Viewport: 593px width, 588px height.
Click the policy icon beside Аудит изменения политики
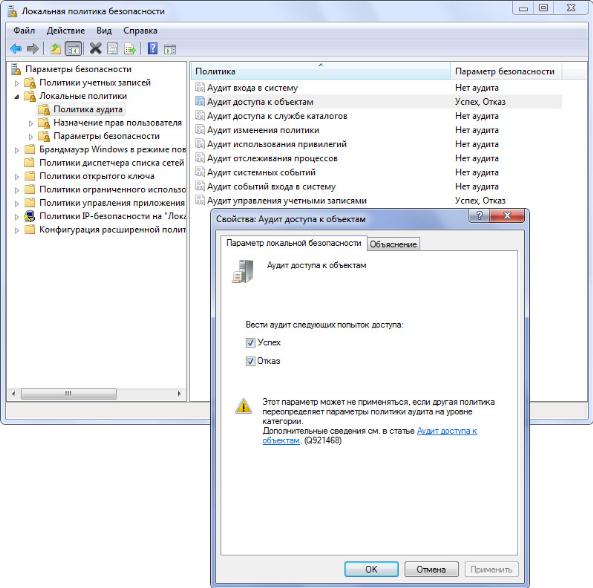click(200, 130)
